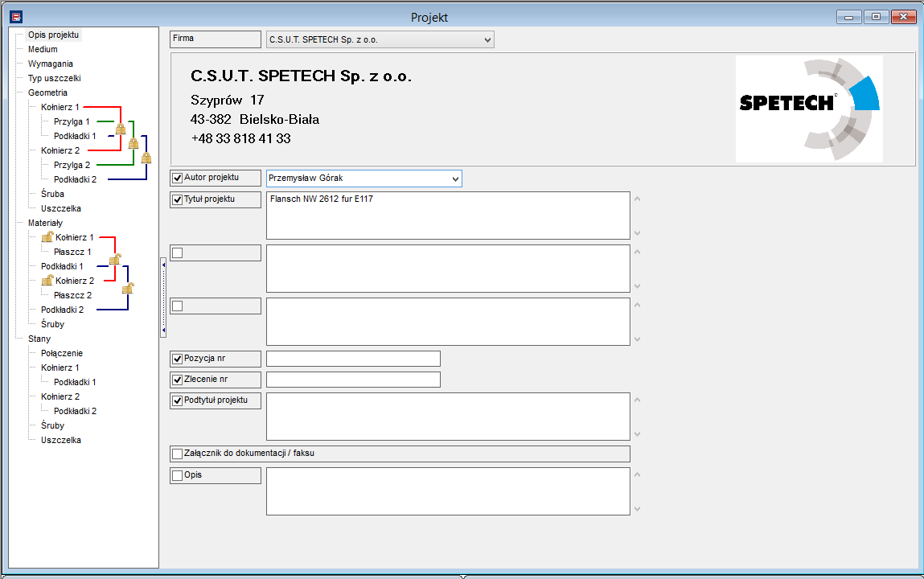
Task: Uncheck the Autor projektu checkbox
Action: point(178,178)
